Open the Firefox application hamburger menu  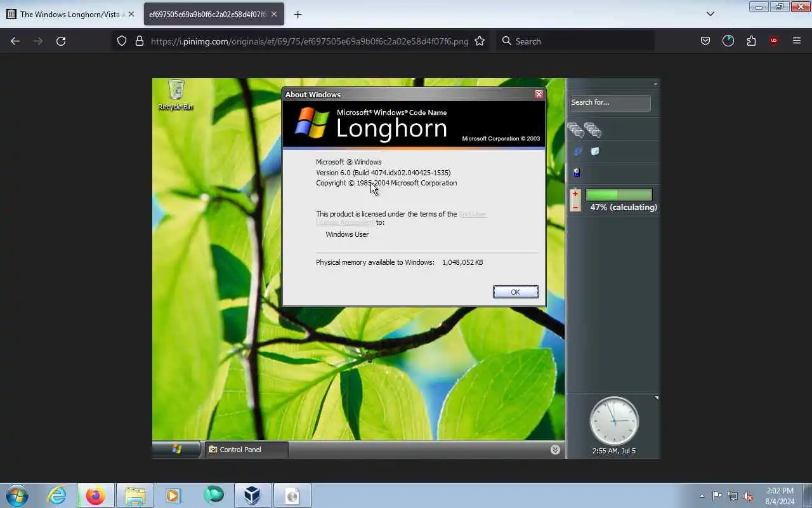click(x=797, y=41)
